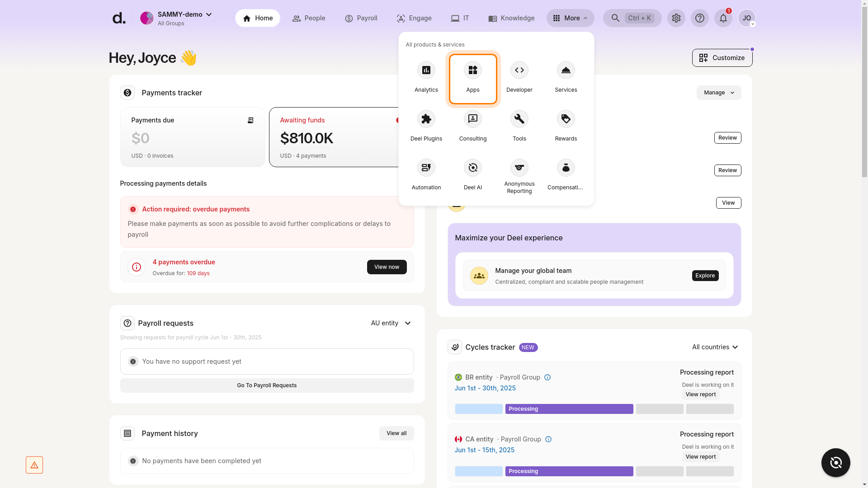This screenshot has height=488, width=868.
Task: Change the AU entity selector
Action: pos(391,323)
